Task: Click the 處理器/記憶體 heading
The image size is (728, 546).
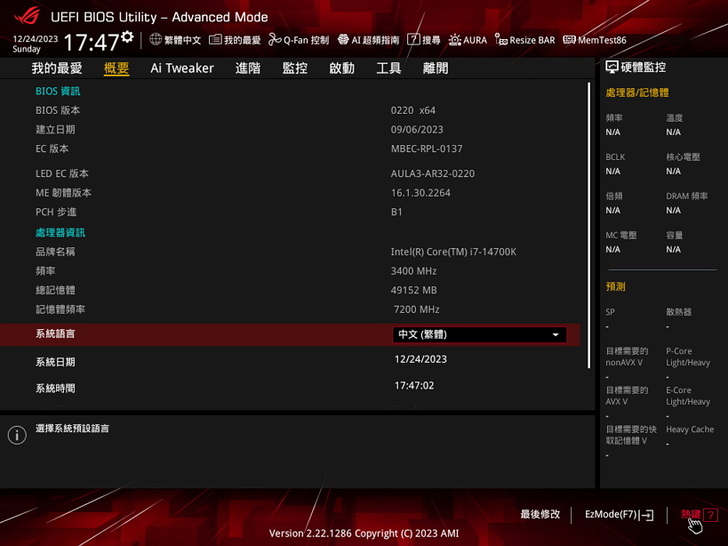Action: (x=637, y=92)
